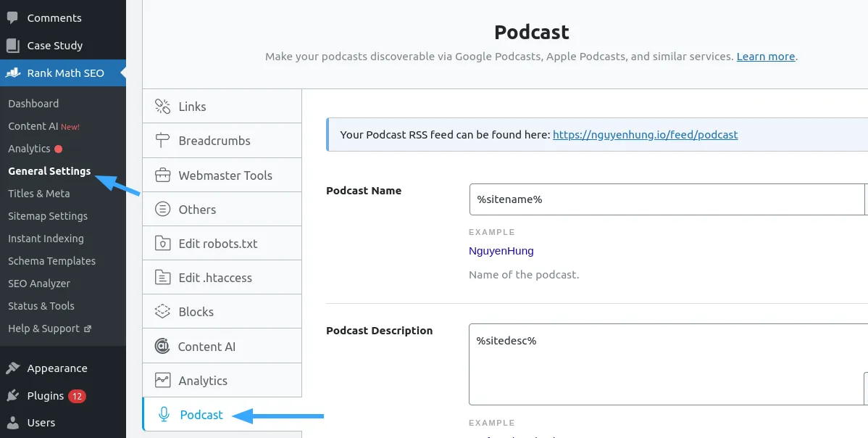Click the Users person icon

[x=12, y=423]
